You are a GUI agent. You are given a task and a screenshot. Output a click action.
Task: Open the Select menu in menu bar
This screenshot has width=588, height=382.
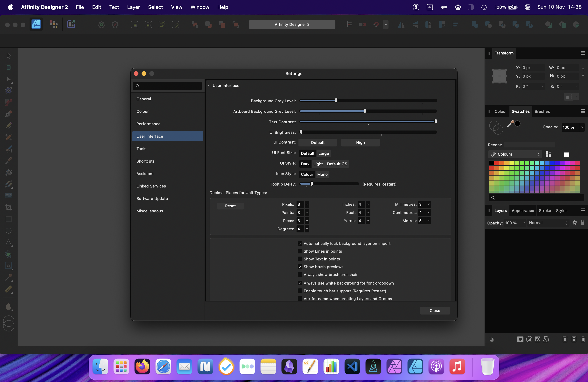(x=155, y=7)
